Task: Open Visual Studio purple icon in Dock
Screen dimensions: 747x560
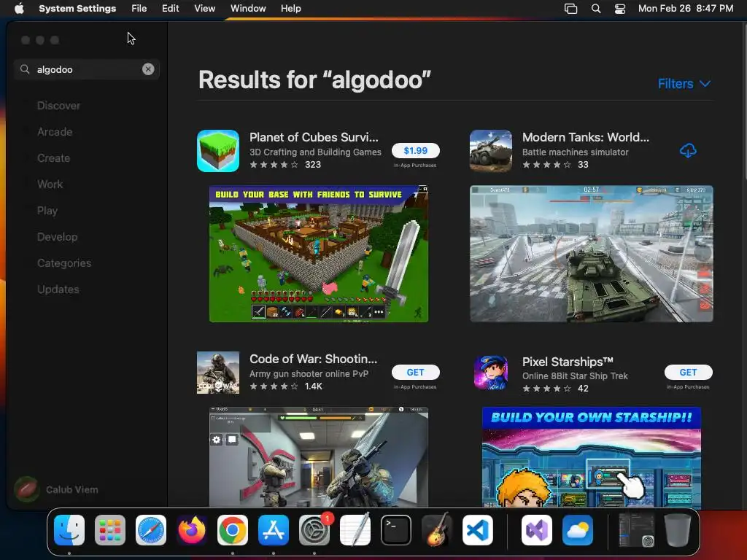Action: tap(537, 530)
